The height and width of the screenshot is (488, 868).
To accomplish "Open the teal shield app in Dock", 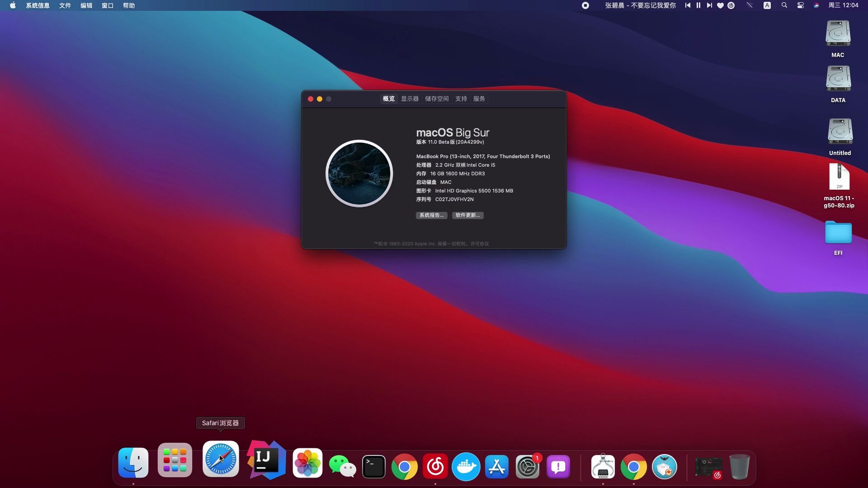I will [665, 466].
